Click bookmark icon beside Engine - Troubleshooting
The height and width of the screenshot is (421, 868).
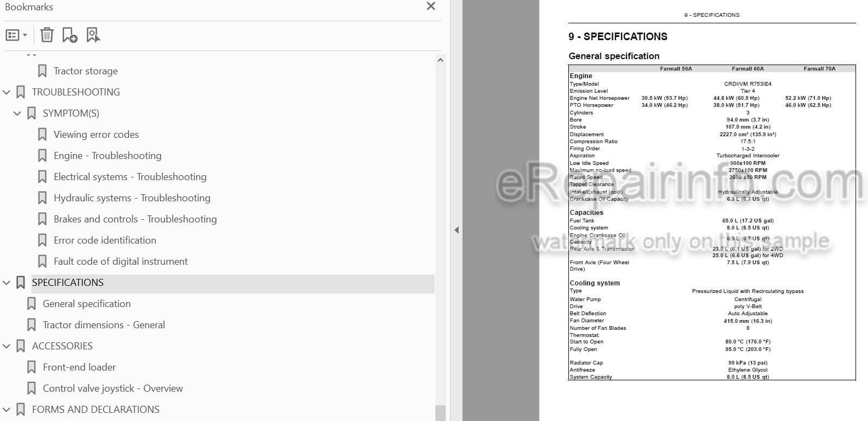(42, 156)
